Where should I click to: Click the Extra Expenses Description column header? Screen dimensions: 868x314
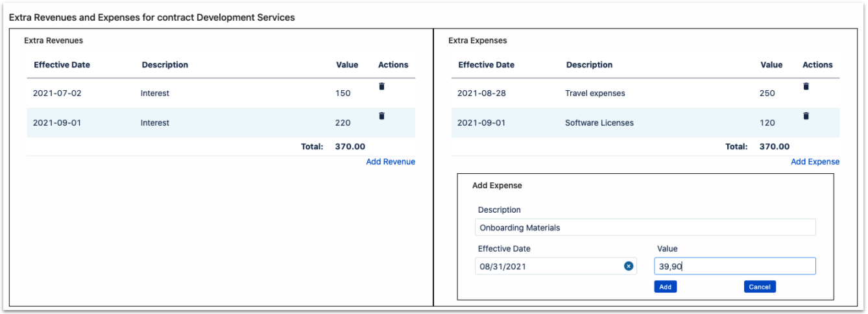[589, 65]
